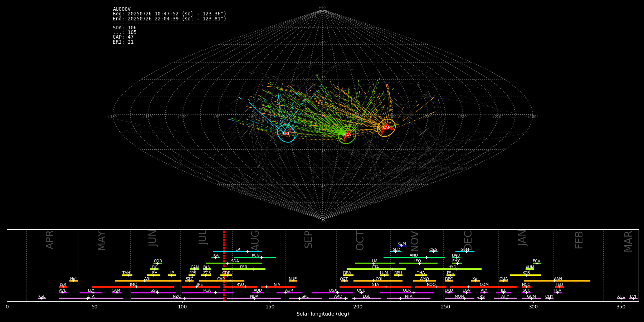Click the green SDA radiant circle on sky map
This screenshot has width=644, height=322.
click(x=347, y=135)
